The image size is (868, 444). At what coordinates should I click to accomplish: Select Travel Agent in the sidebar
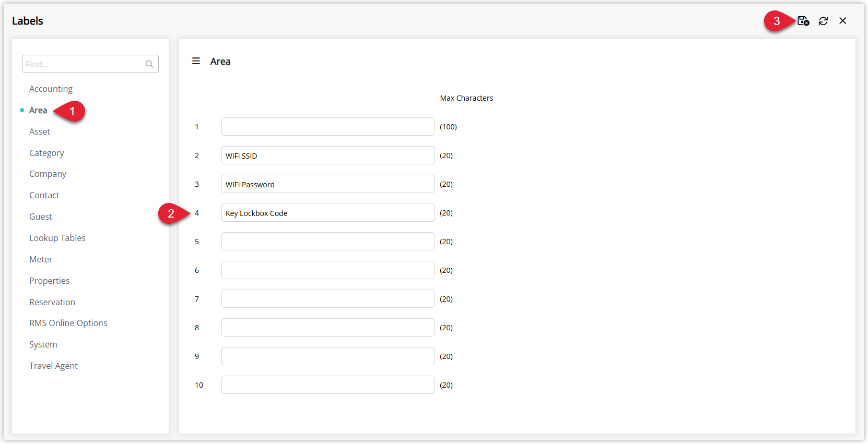[x=53, y=366]
